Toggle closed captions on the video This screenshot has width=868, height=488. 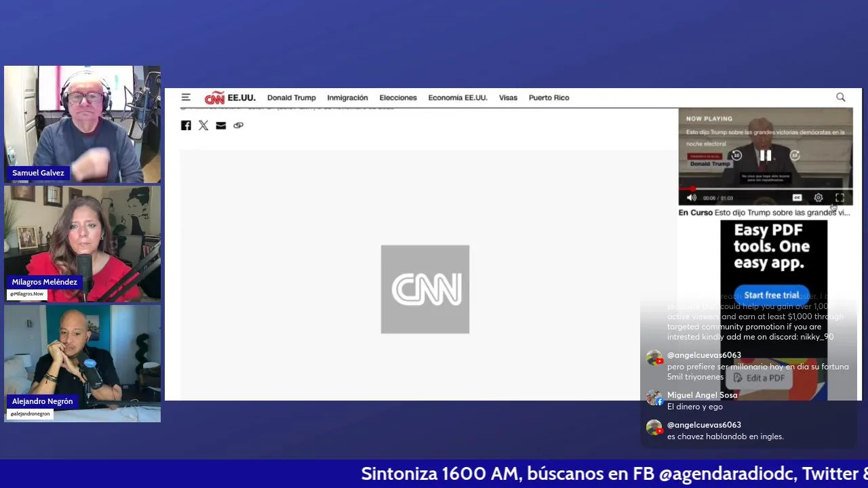pos(797,198)
